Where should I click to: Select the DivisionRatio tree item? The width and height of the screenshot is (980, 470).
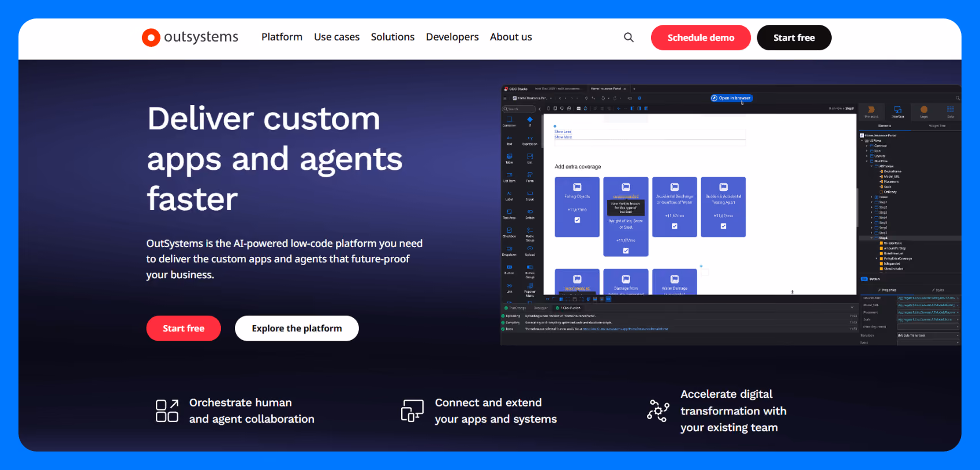tap(892, 243)
